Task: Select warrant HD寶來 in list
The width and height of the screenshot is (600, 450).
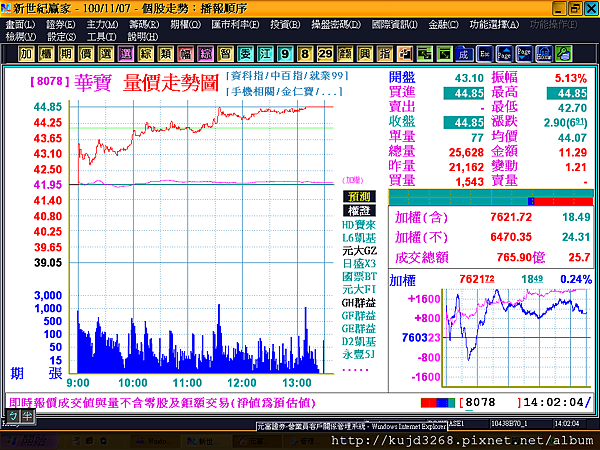Action: click(359, 225)
